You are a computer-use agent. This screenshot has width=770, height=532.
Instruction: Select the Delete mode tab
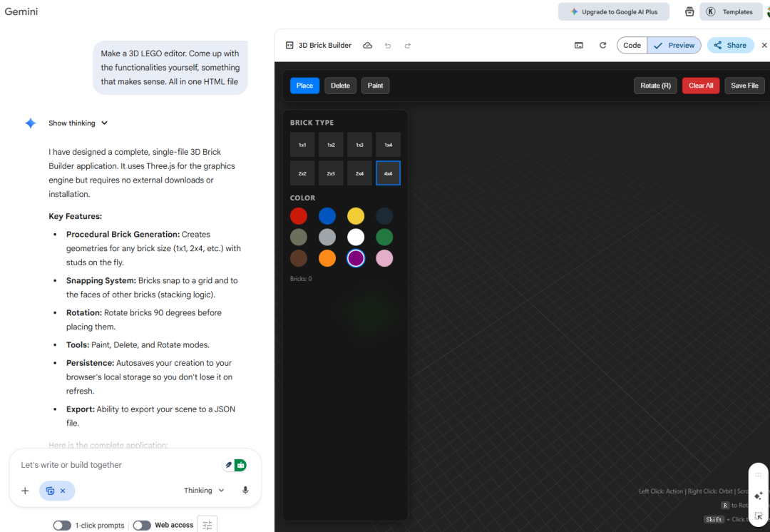tap(340, 86)
